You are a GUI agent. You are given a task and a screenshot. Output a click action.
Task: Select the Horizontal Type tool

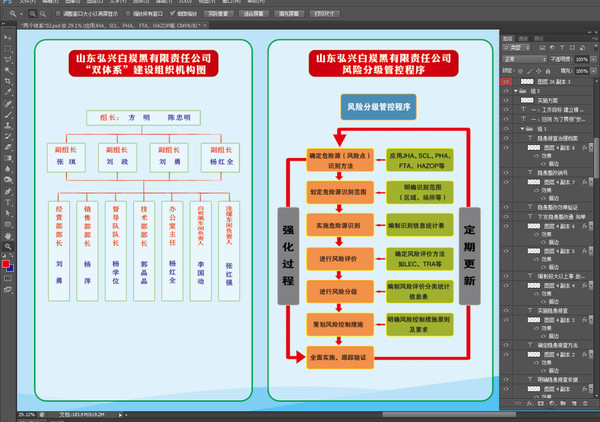coord(8,202)
